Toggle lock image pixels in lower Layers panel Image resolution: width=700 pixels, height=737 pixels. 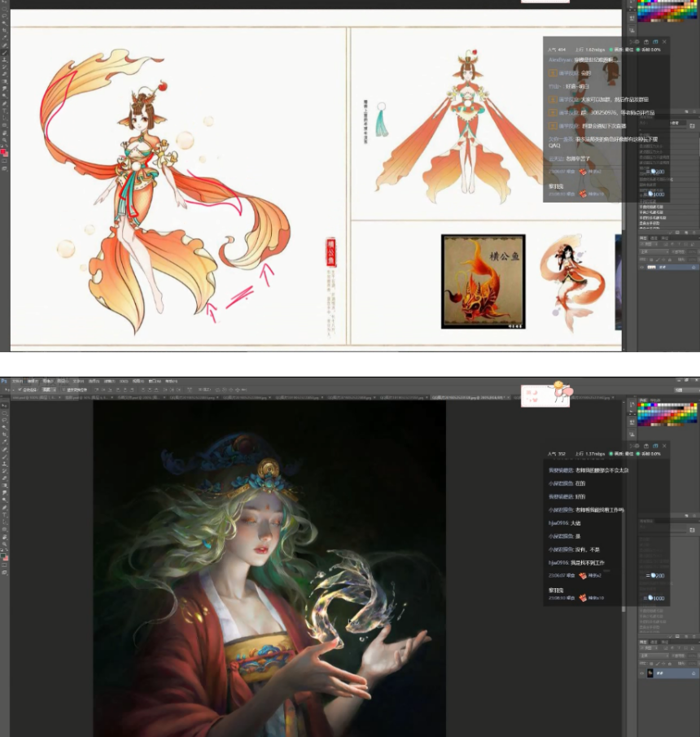tap(658, 664)
